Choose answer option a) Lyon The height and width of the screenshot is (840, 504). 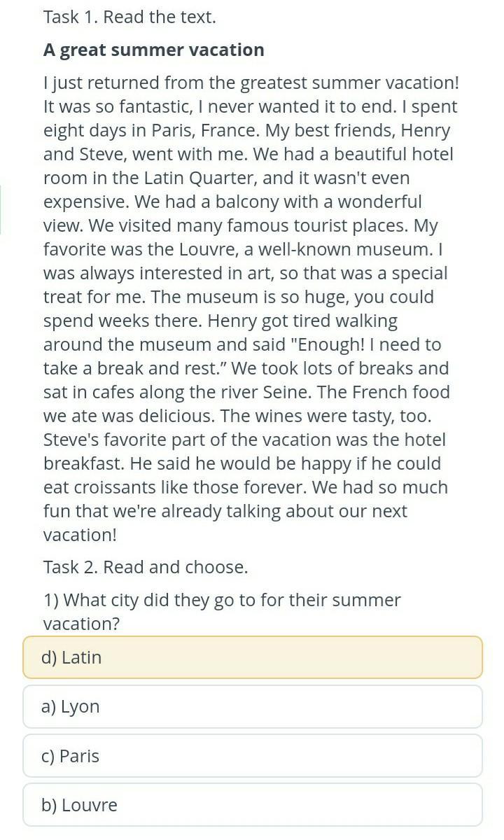[252, 706]
